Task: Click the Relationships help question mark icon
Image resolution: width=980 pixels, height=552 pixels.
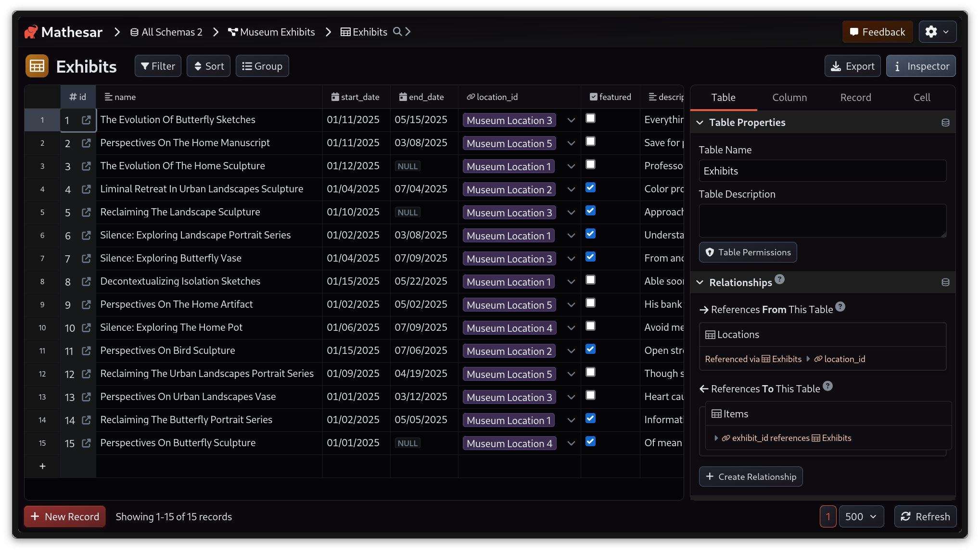Action: pyautogui.click(x=779, y=279)
